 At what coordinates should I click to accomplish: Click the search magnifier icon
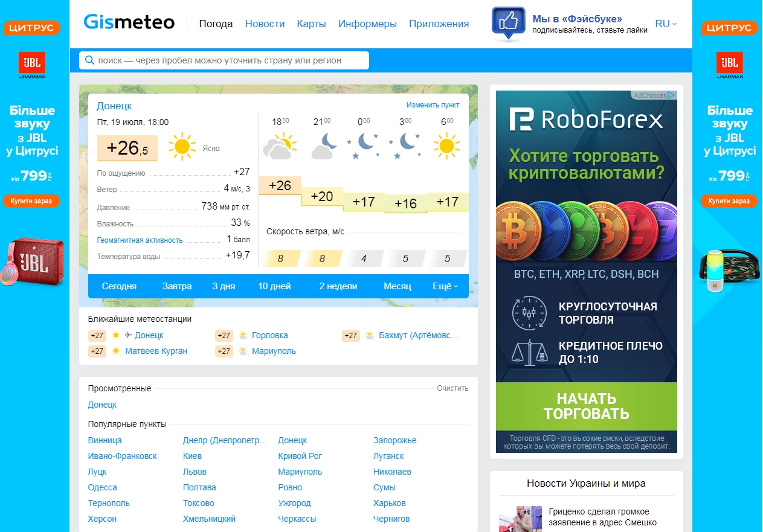(89, 60)
